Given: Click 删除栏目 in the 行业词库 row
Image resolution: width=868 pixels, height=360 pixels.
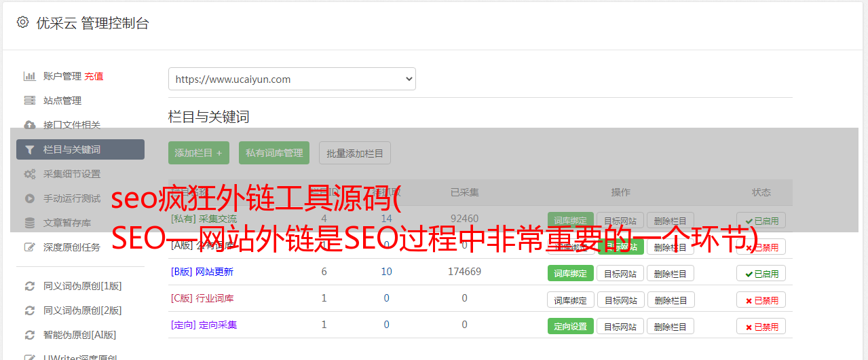Looking at the screenshot, I should 670,300.
